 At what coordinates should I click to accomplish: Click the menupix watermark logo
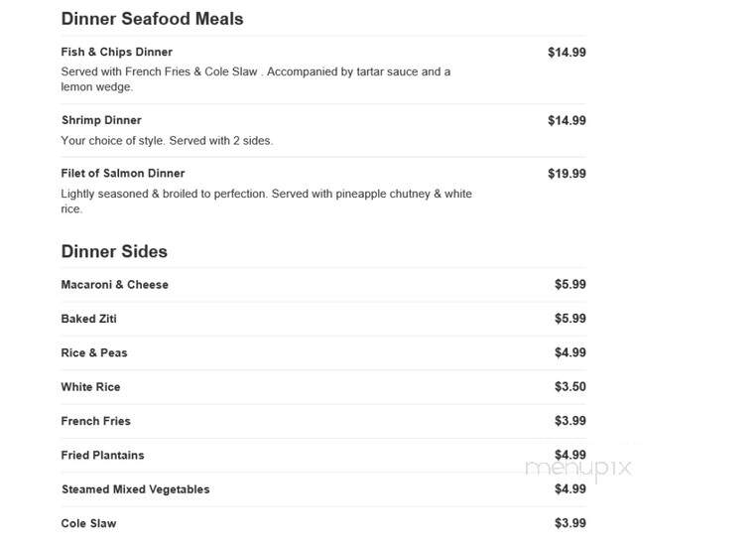coord(578,469)
